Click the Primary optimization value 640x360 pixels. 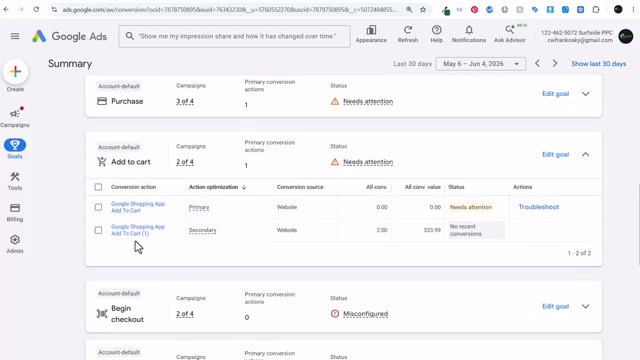pos(199,207)
